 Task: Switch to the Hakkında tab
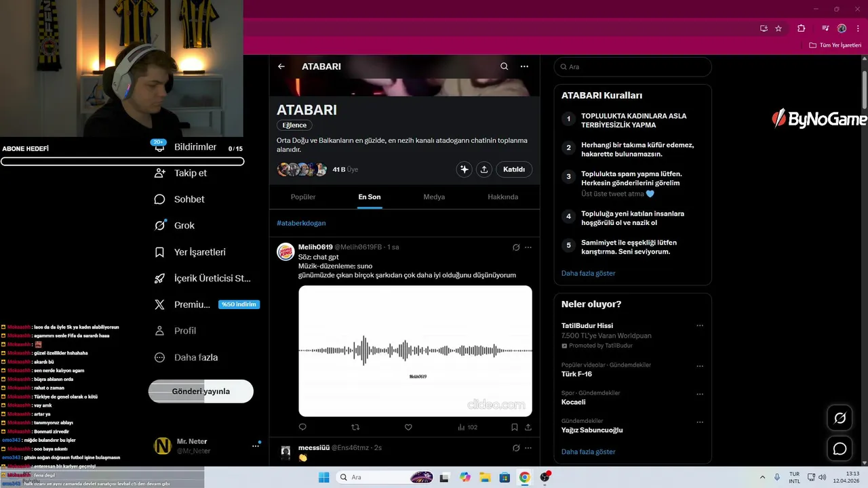pos(503,197)
